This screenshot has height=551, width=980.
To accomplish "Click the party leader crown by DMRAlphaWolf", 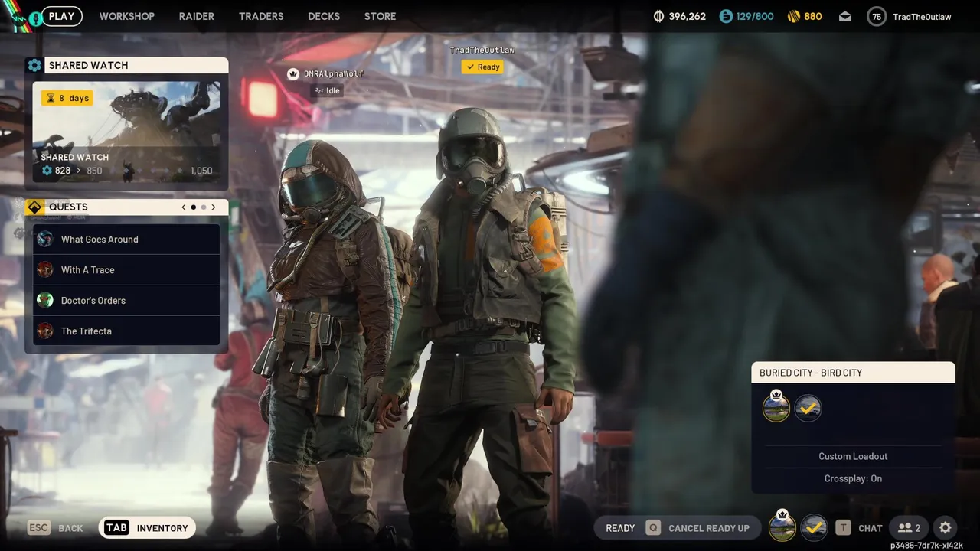I will [292, 73].
